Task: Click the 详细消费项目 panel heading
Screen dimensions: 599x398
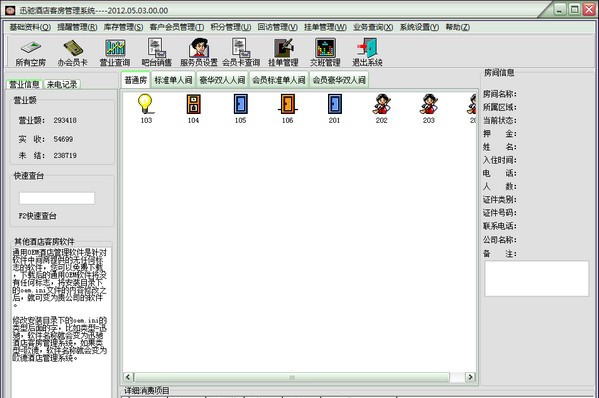Action: tap(147, 390)
